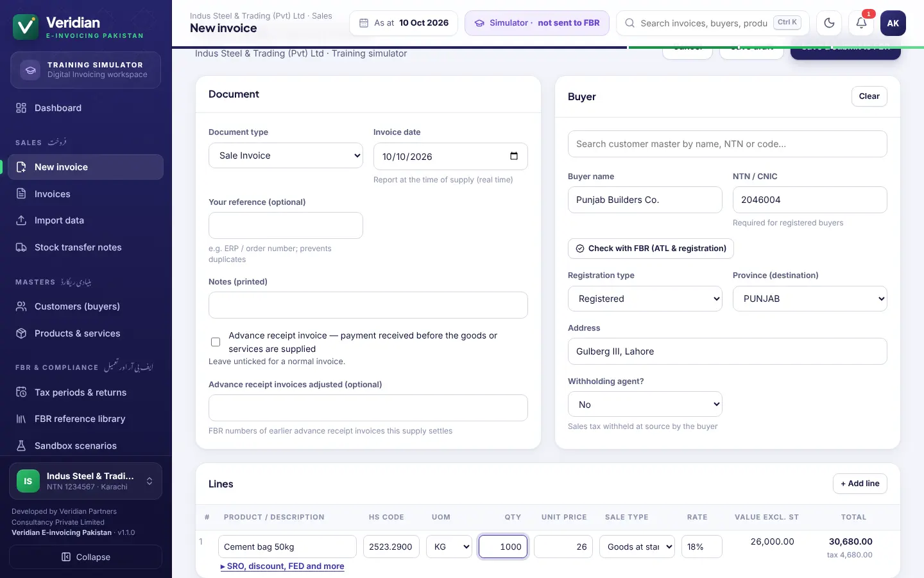Open the Province (destination) dropdown
The width and height of the screenshot is (924, 578).
point(810,299)
